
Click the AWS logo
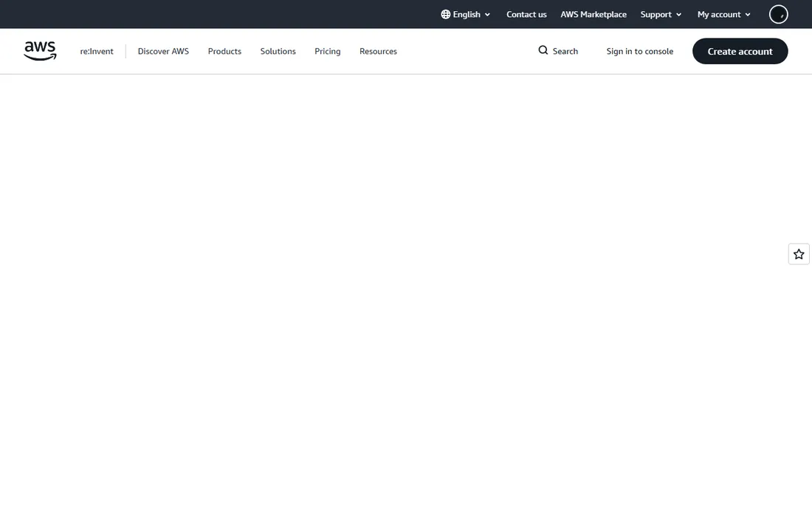[x=41, y=51]
